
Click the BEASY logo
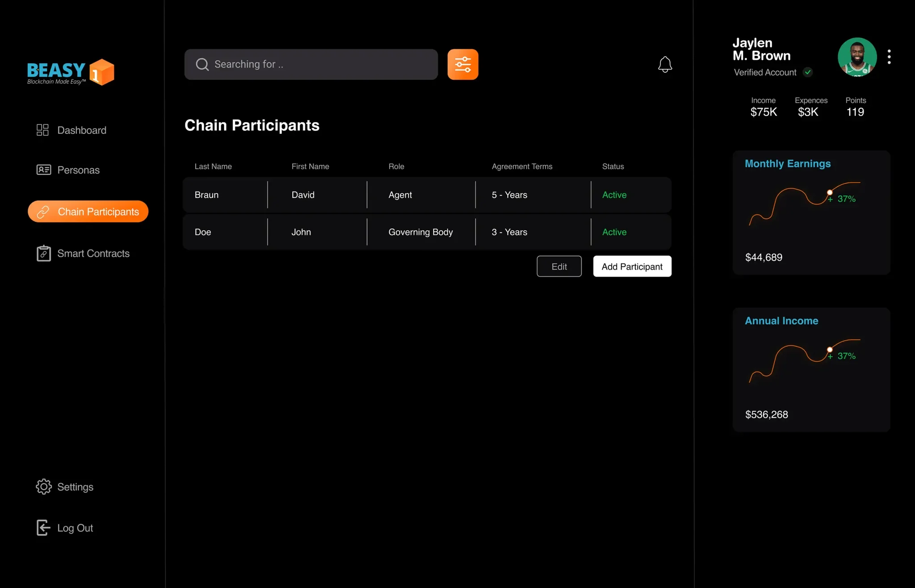(x=71, y=72)
